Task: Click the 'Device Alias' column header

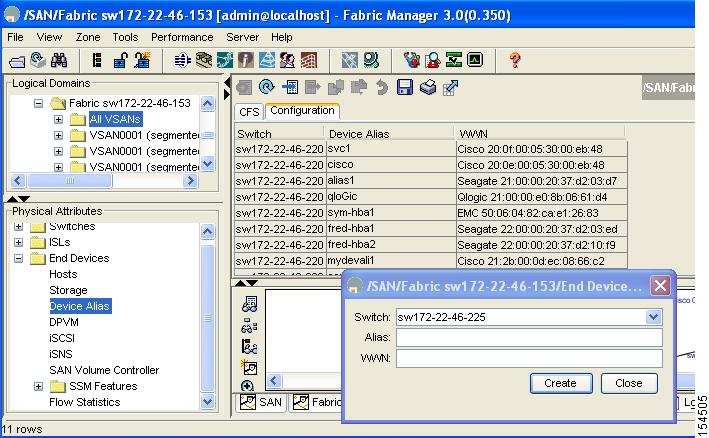Action: [x=389, y=134]
